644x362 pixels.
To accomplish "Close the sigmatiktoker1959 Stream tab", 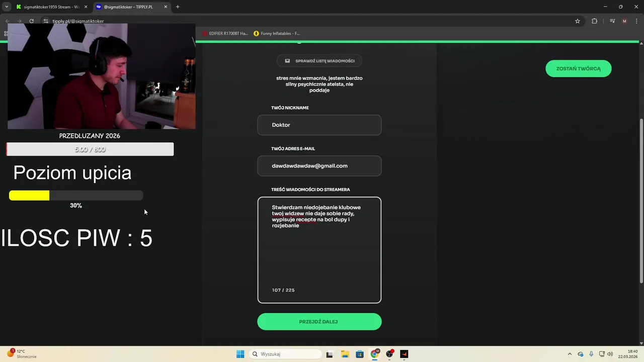I will click(86, 7).
